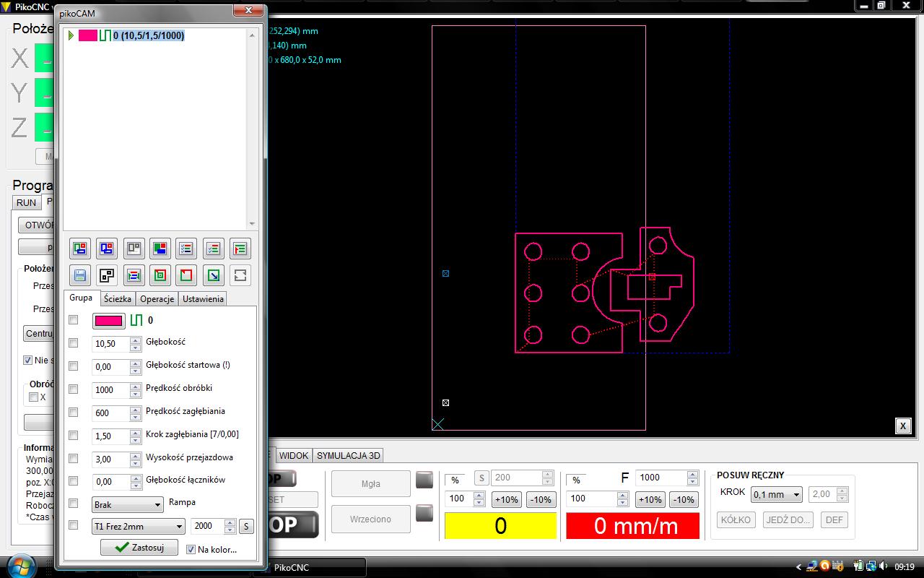Click the small blue marker box on the canvas

coord(445,273)
